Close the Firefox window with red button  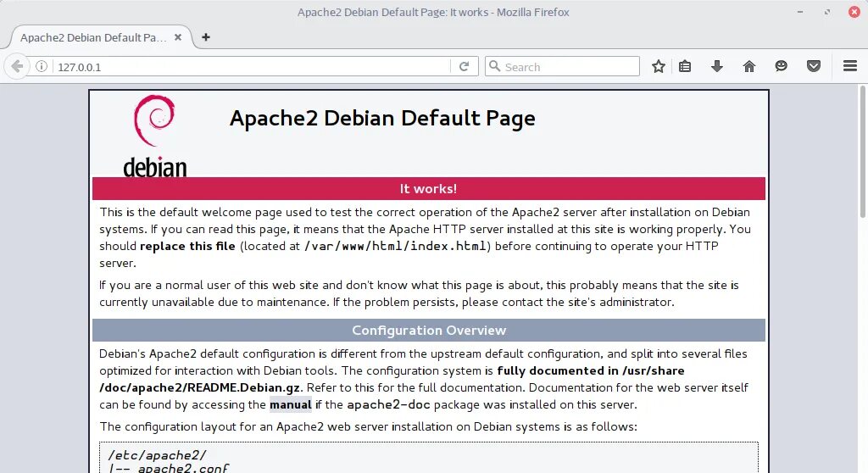[x=854, y=12]
